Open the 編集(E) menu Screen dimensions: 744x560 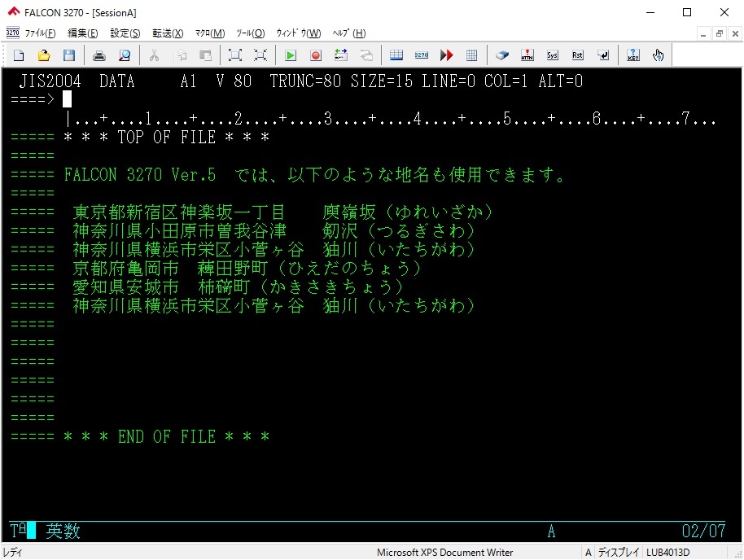[82, 33]
